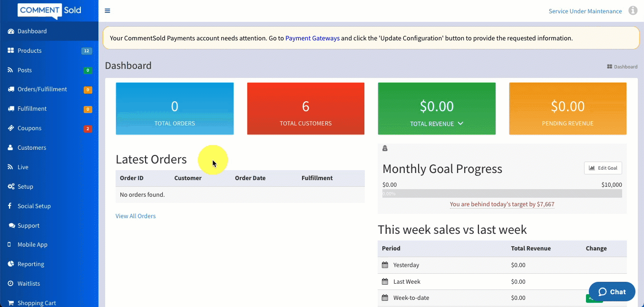Click the calendar icon beside Week-to-date

coord(385,298)
